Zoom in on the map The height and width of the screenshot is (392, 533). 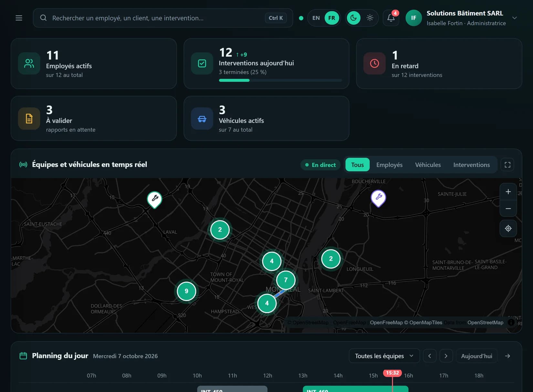[508, 192]
